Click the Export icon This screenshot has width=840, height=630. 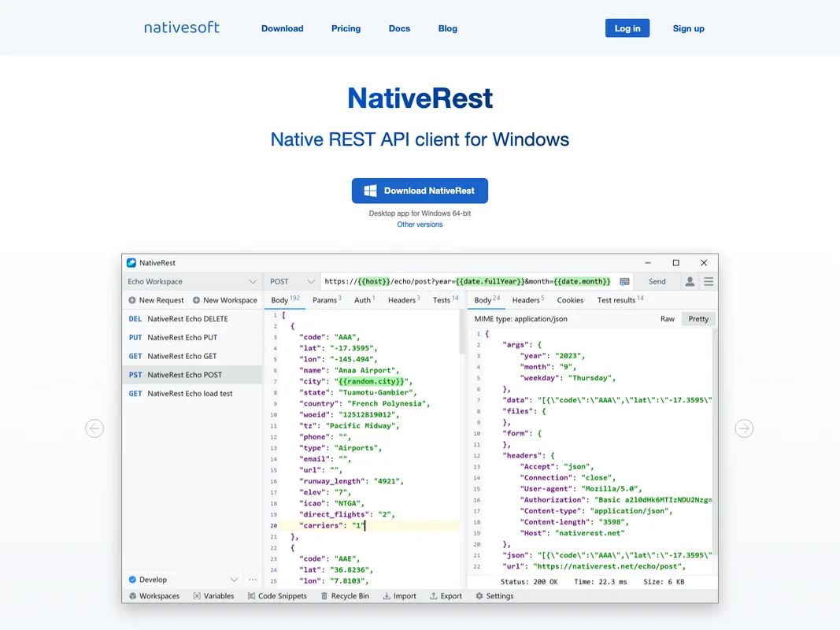click(433, 596)
